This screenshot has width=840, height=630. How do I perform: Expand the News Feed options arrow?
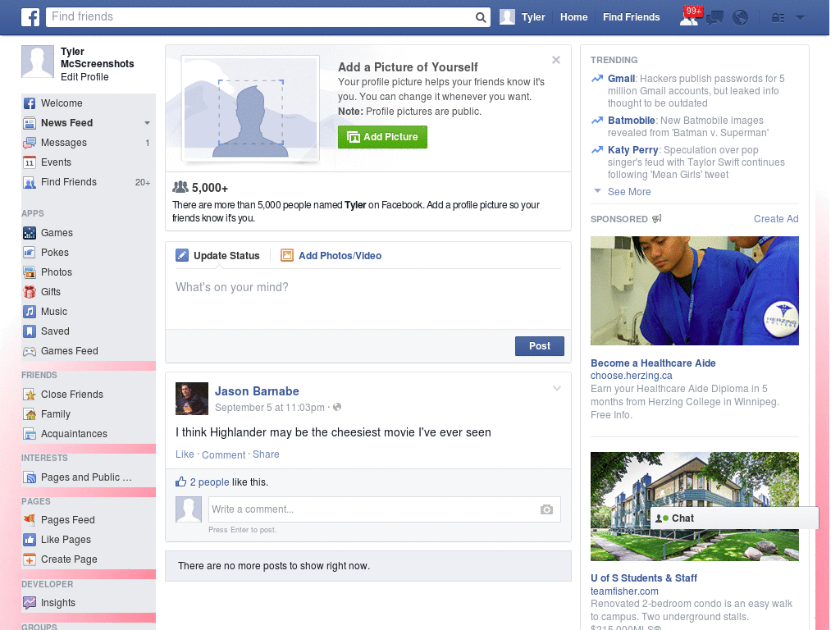pyautogui.click(x=147, y=123)
